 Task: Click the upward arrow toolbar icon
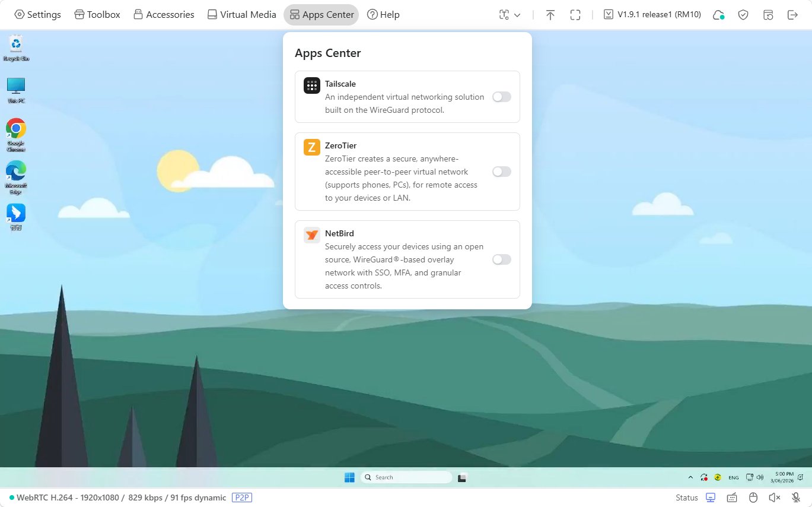[550, 15]
